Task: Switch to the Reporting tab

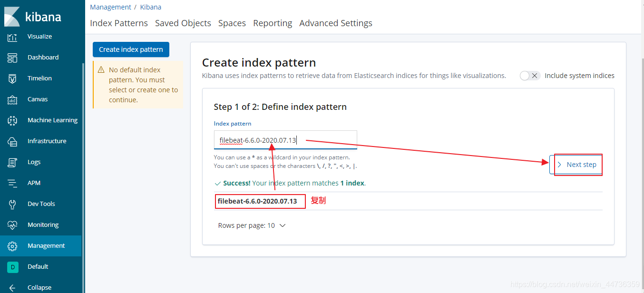Action: (x=273, y=23)
